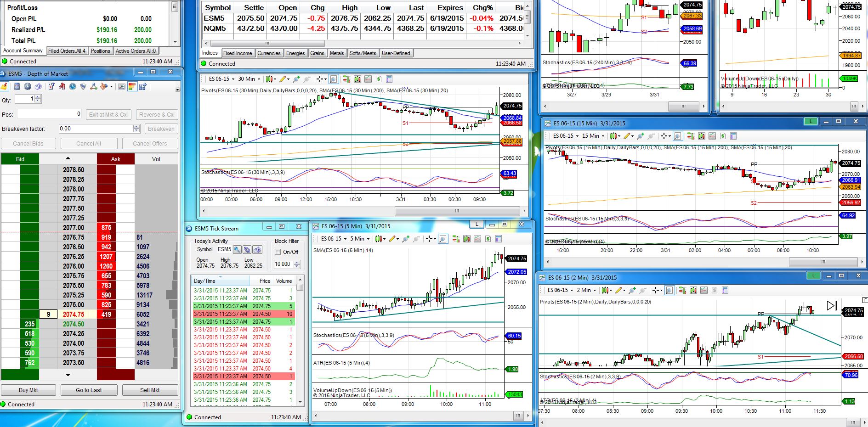This screenshot has height=427, width=868.
Task: Click the Qty input field
Action: coord(25,99)
